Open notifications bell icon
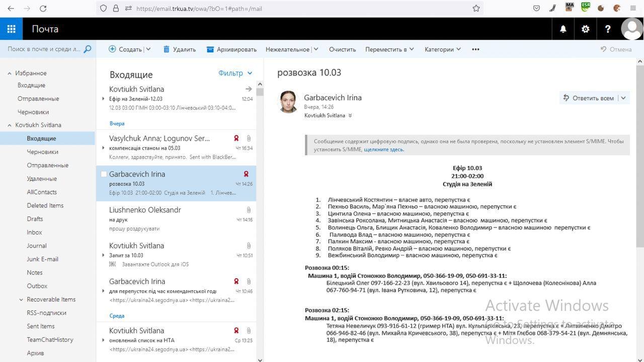 (563, 29)
